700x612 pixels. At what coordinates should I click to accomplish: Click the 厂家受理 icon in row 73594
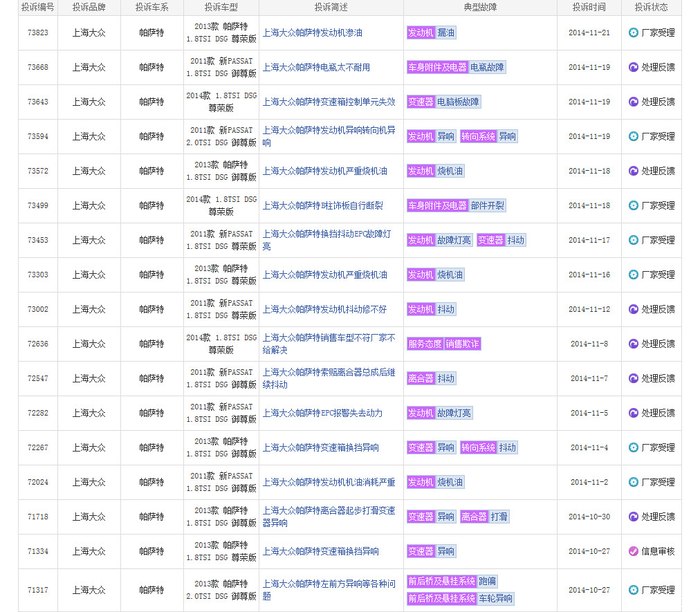633,137
